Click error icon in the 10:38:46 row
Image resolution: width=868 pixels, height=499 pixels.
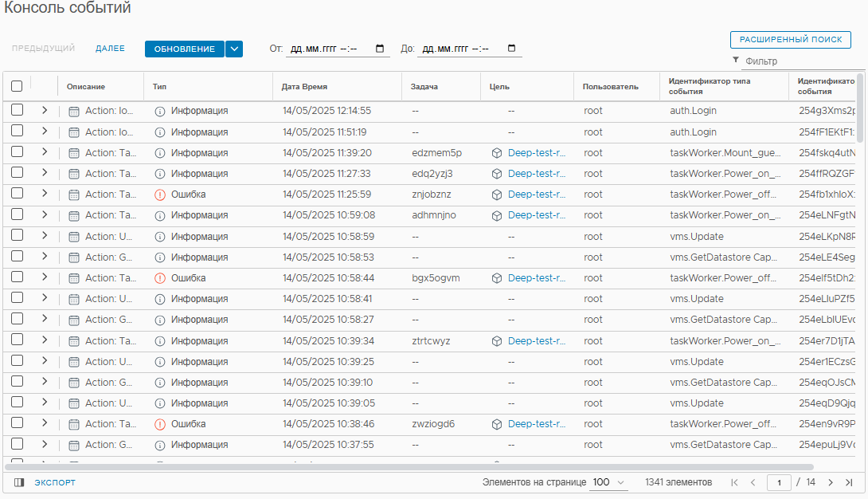[x=160, y=424]
